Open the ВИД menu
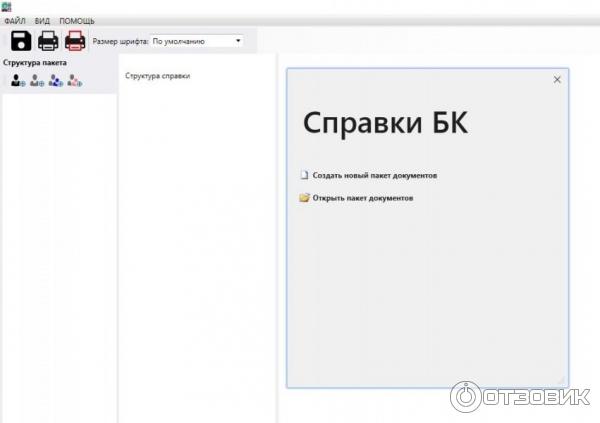This screenshot has width=600, height=423. coord(42,21)
